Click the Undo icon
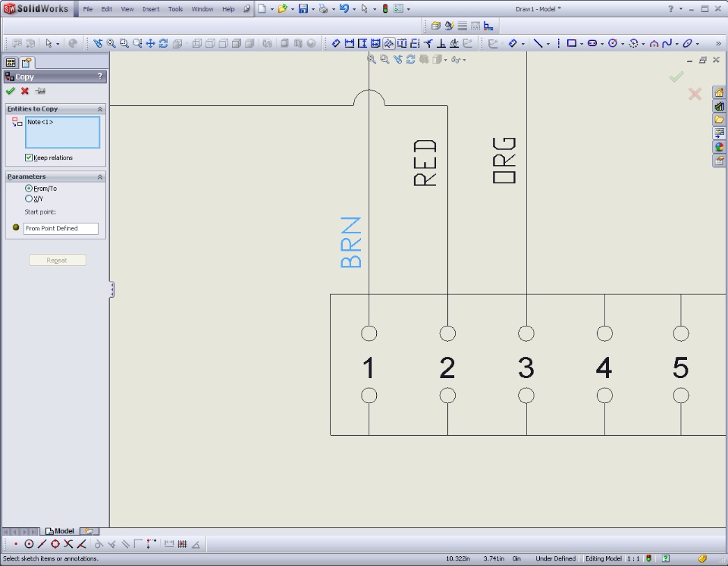 344,9
